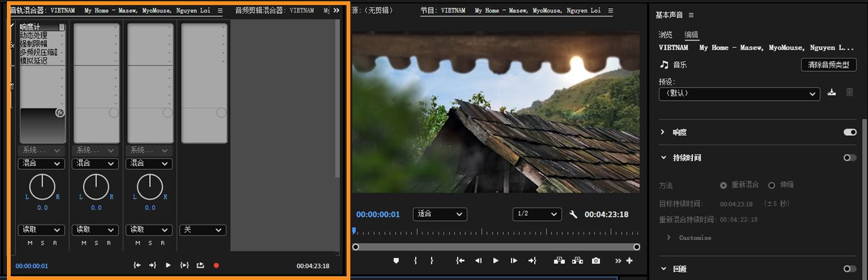Click the red Record button in mixer
868x280 pixels.
[216, 266]
